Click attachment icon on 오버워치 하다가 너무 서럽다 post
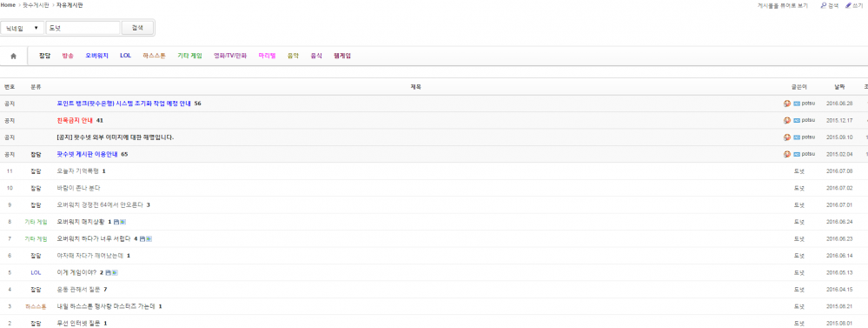Viewport: 868px width, 328px height. point(142,238)
